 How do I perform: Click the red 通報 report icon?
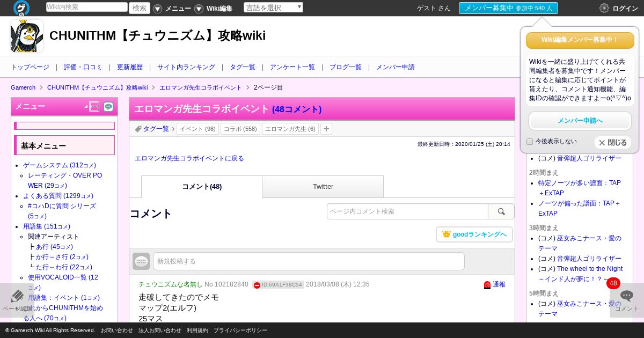(x=487, y=285)
